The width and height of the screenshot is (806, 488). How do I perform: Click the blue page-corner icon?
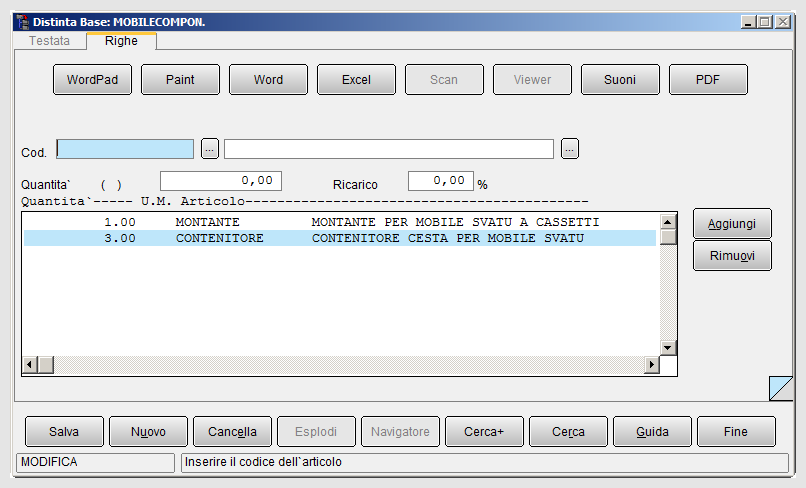pos(781,388)
